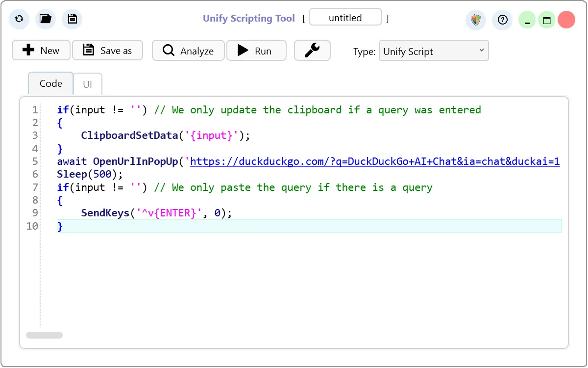
Task: Click the duckduckgo.com URL in line 5
Action: pyautogui.click(x=375, y=161)
